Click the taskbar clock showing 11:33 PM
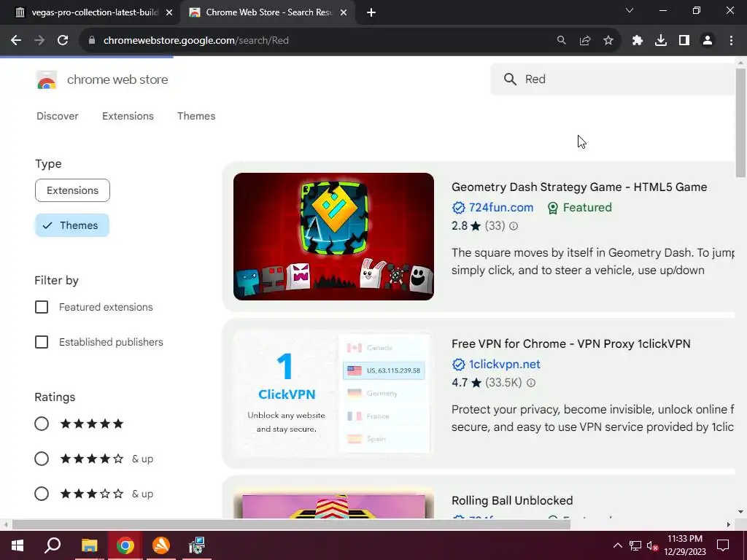The image size is (747, 560). click(x=684, y=545)
